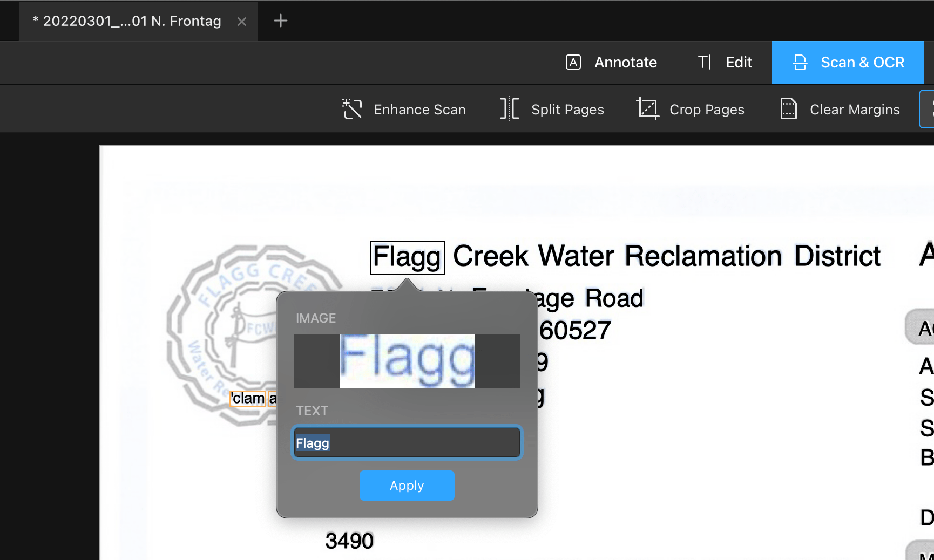Click the Scan & OCR scanner icon

pos(800,62)
